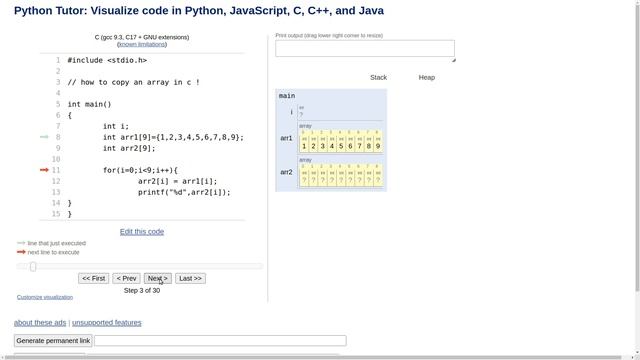This screenshot has height=360, width=640.
Task: Click the red next-line arrow at line 11
Action: pos(44,170)
